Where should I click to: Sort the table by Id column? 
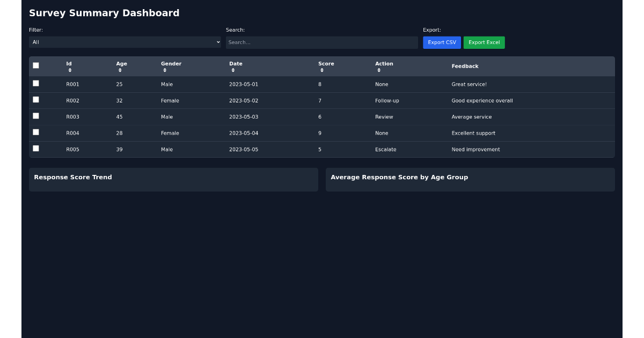tap(68, 66)
